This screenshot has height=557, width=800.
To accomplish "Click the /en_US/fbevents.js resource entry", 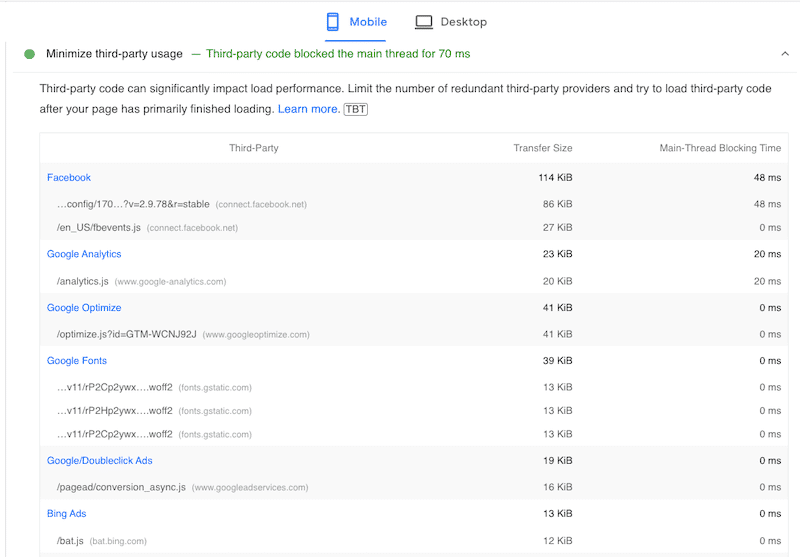I will tap(99, 228).
